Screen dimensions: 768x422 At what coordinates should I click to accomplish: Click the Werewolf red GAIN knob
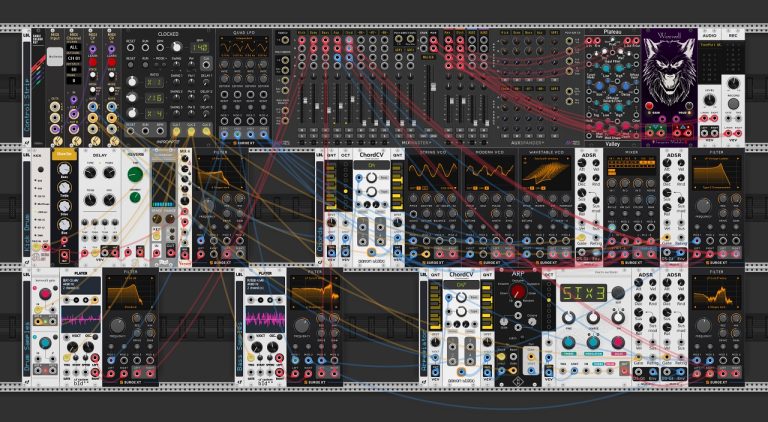click(649, 105)
